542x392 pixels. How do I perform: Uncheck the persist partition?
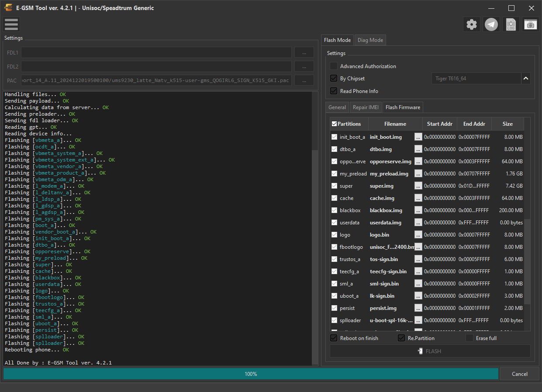tap(335, 308)
